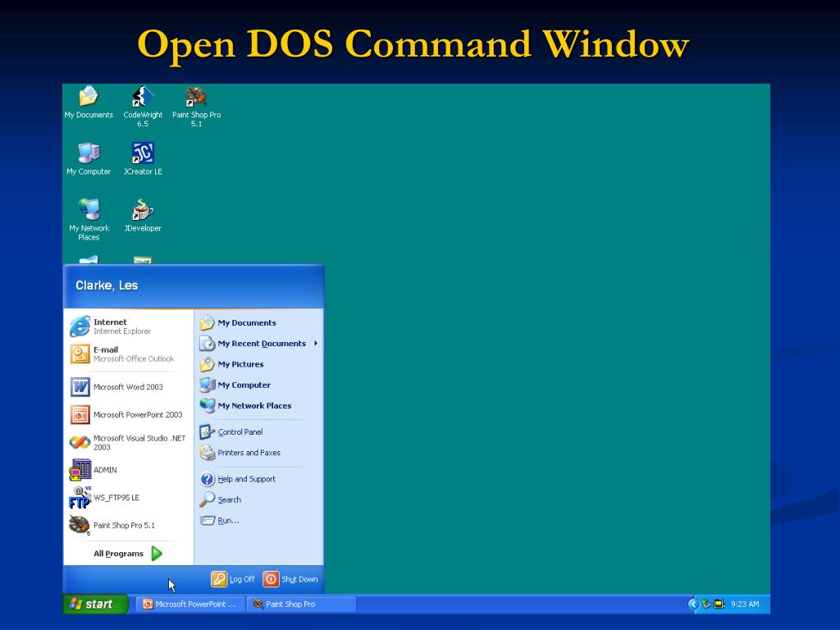Launch Microsoft PowerPoint 2003 from Start menu
This screenshot has width=840, height=630.
[129, 414]
